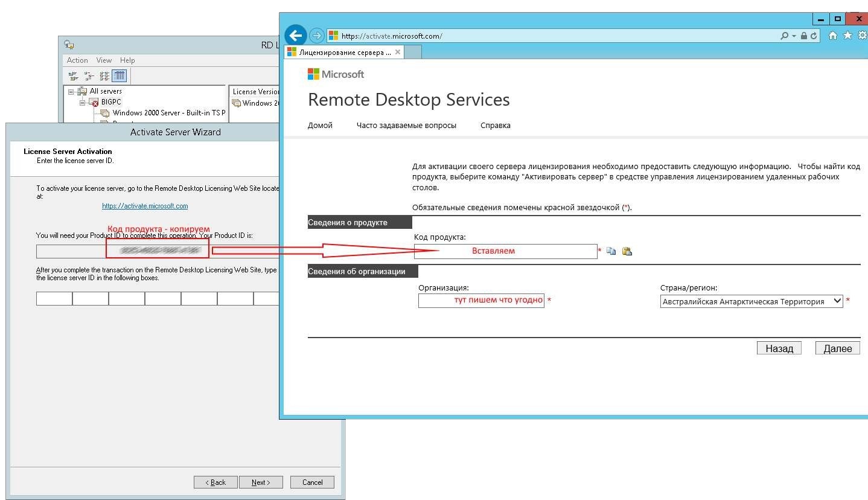Viewport: 868px width, 500px height.
Task: Select 'Windows 2000 Server - Built-in TS' tree item
Action: (x=168, y=113)
